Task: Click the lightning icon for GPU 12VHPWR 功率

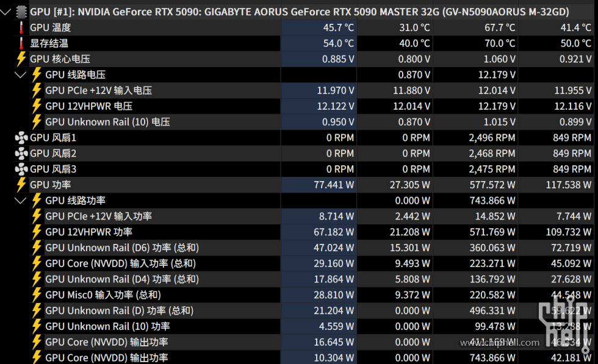Action: click(37, 232)
